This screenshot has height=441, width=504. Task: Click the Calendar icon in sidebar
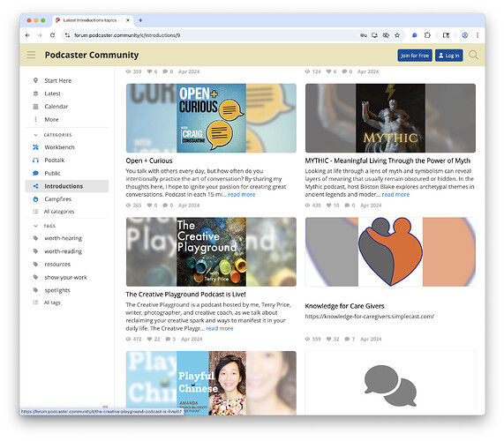(35, 107)
